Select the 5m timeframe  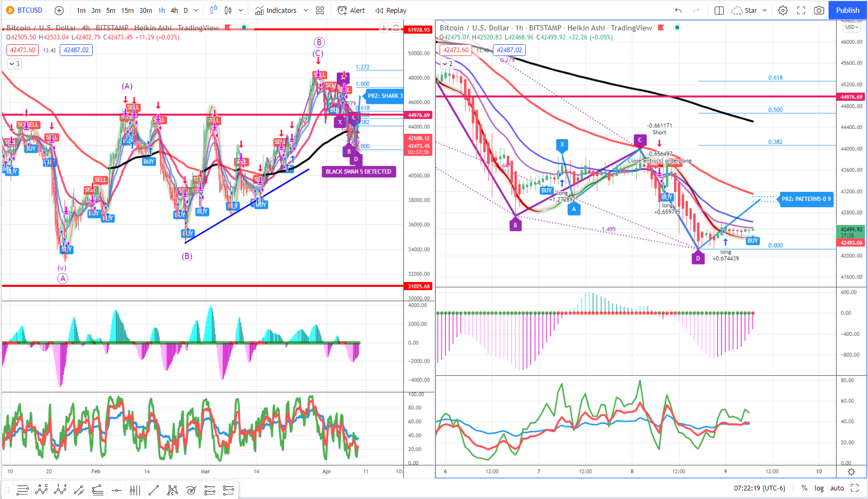[111, 10]
